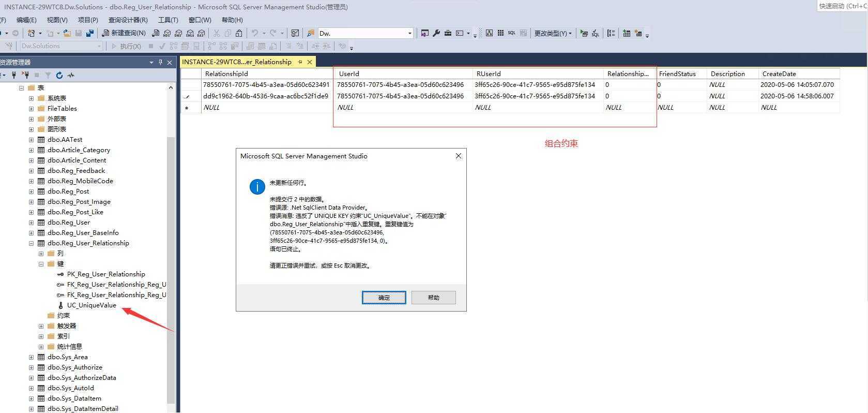The height and width of the screenshot is (413, 868).
Task: Click the Verify SQL Syntax icon
Action: pos(596,33)
